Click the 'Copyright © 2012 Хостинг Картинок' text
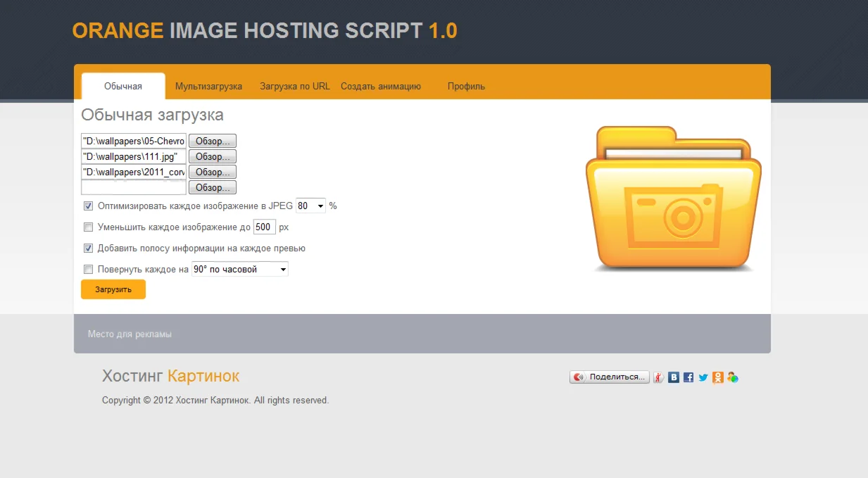The width and height of the screenshot is (868, 478). coord(215,401)
